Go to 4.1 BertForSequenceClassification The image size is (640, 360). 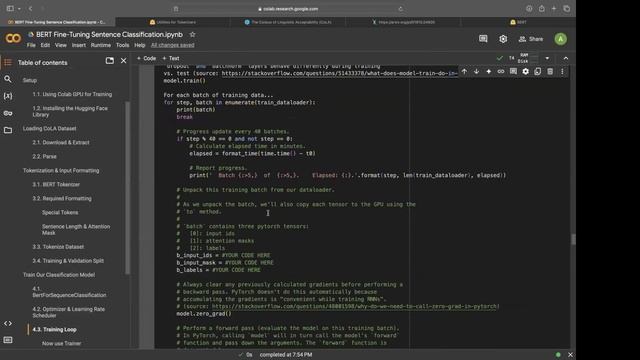click(x=69, y=292)
